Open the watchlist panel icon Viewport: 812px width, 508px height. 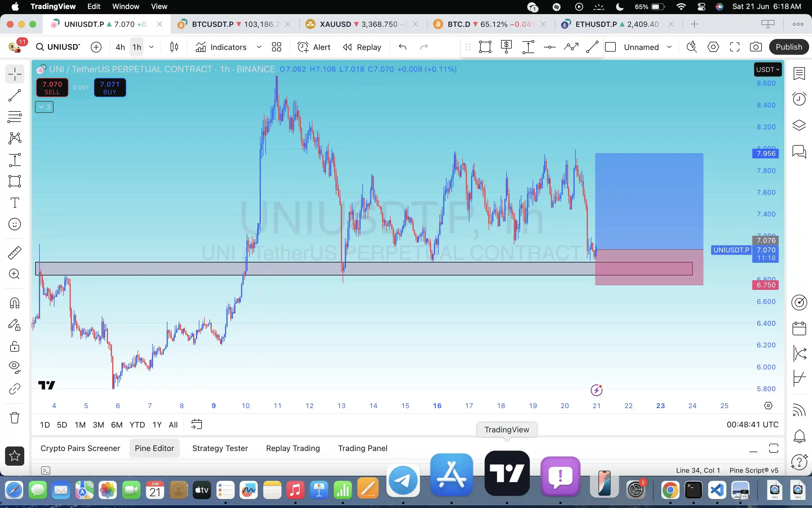799,74
